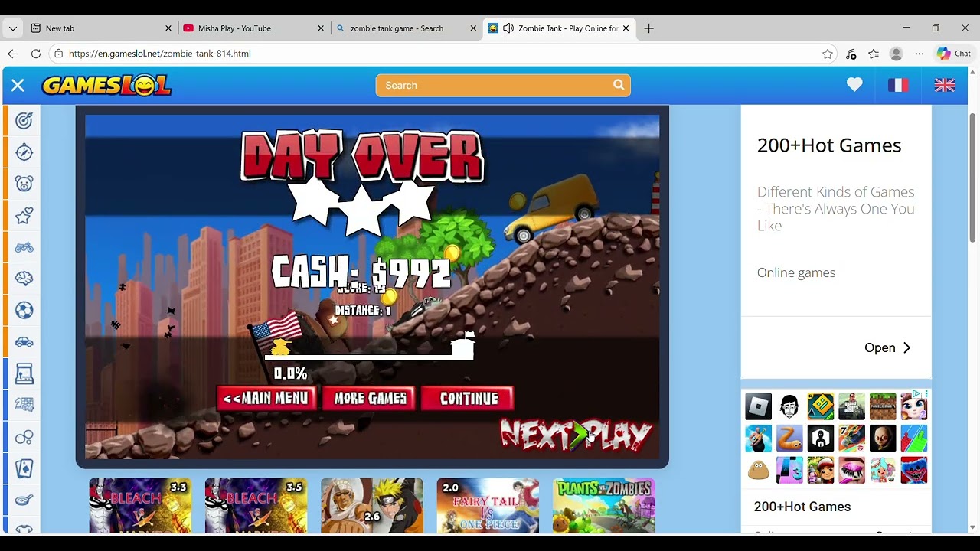Open the target shooting games category
Image resolution: width=980 pixels, height=551 pixels.
(24, 120)
